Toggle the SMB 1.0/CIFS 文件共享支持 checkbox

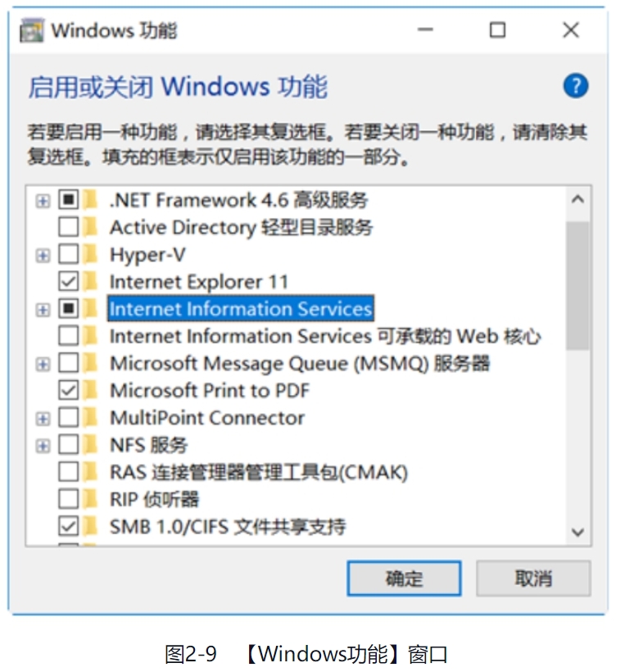tap(69, 525)
